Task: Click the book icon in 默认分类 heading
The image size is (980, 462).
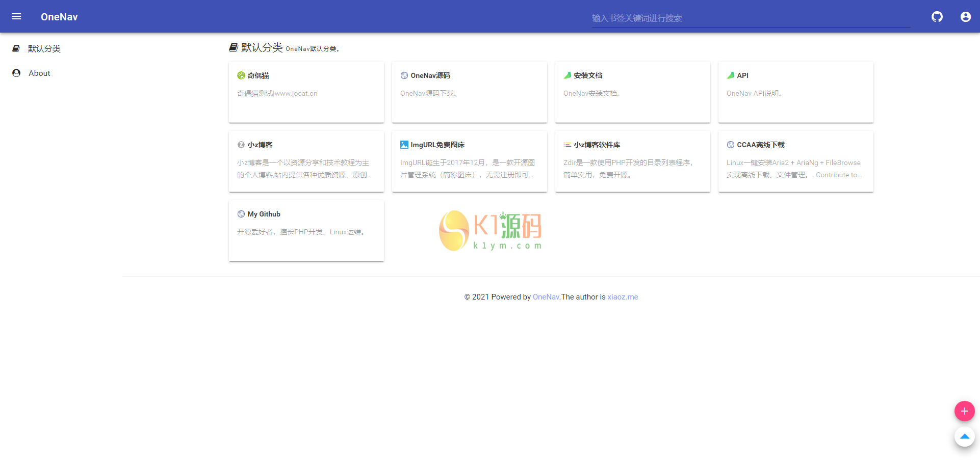Action: [x=234, y=47]
